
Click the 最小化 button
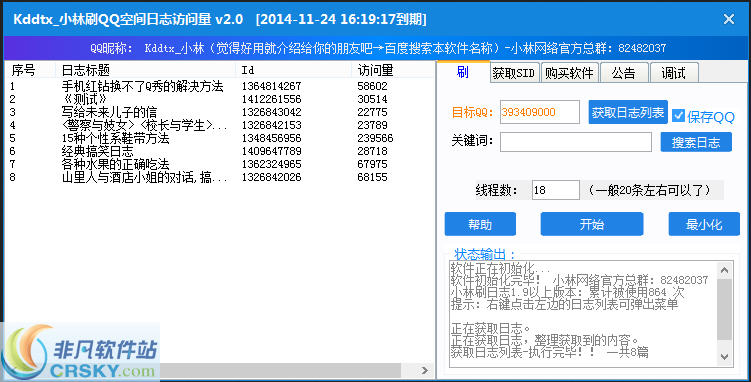[704, 224]
